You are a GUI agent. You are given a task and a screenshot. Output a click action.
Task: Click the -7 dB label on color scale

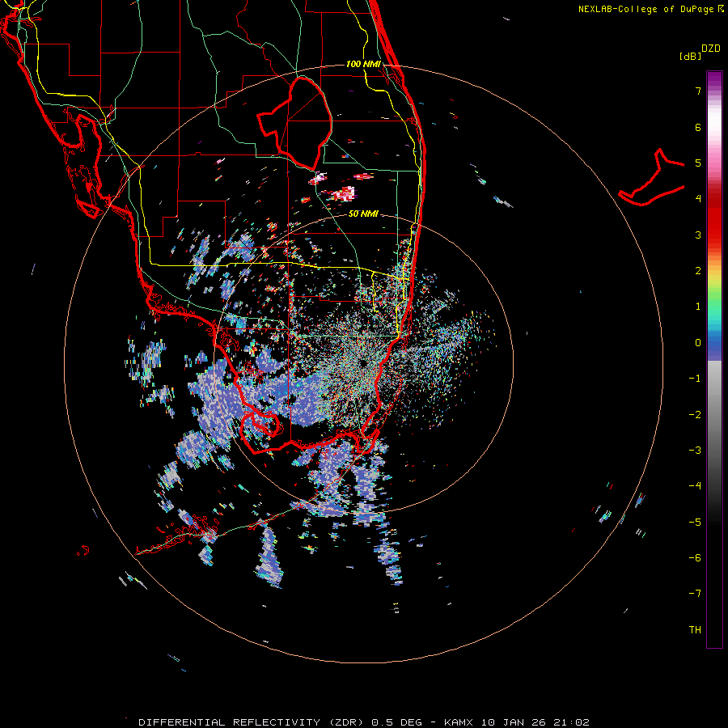(695, 594)
